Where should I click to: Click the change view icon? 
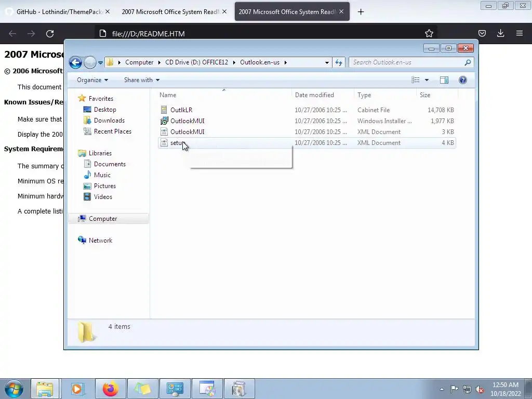pos(416,80)
